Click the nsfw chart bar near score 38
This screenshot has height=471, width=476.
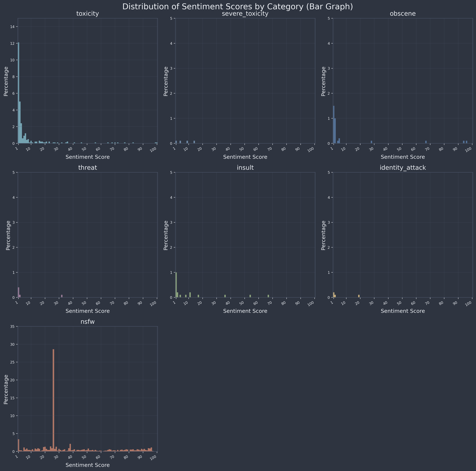pos(70,448)
